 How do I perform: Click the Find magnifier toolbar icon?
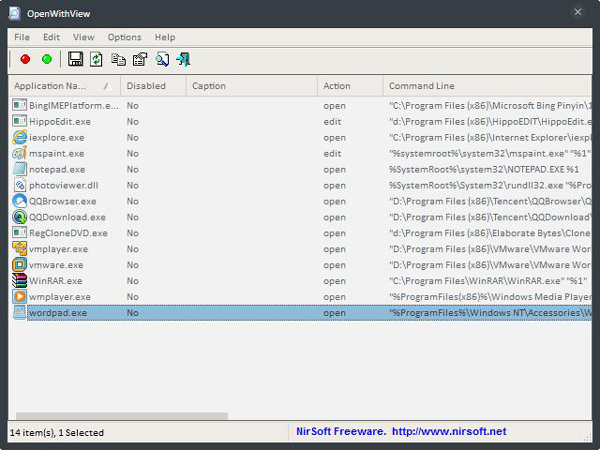pos(162,59)
